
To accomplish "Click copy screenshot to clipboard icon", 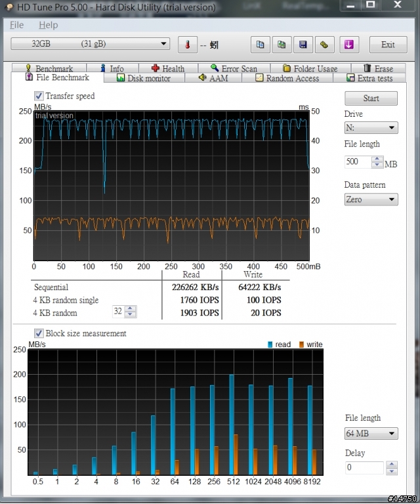I will point(282,45).
